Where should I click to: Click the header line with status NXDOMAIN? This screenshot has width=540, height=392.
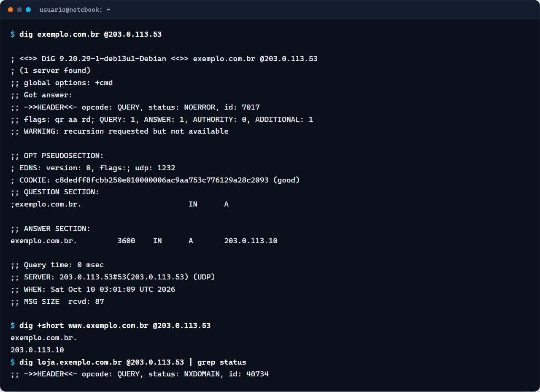click(140, 374)
